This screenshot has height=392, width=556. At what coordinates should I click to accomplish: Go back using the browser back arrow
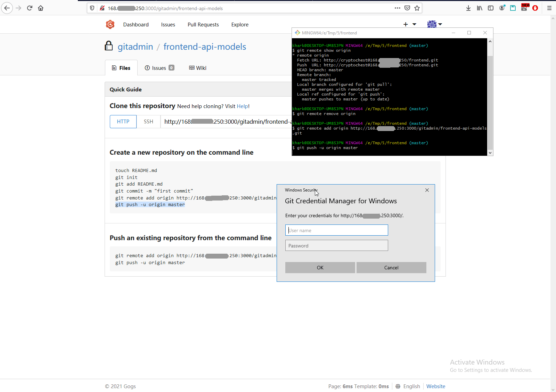click(x=7, y=8)
